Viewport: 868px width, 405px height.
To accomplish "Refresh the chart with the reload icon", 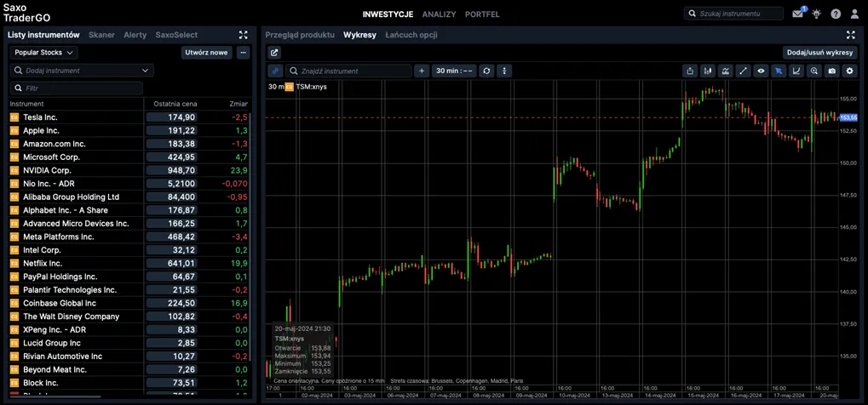I will pyautogui.click(x=486, y=71).
